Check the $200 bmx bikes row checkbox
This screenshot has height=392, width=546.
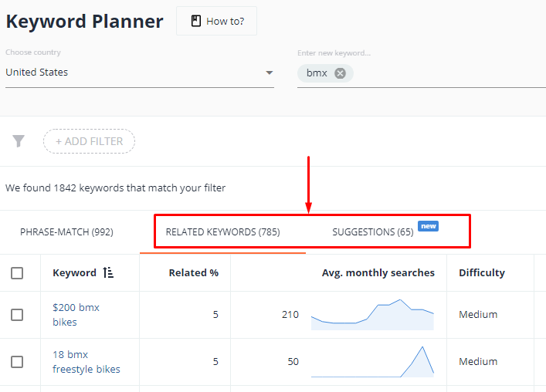click(17, 315)
